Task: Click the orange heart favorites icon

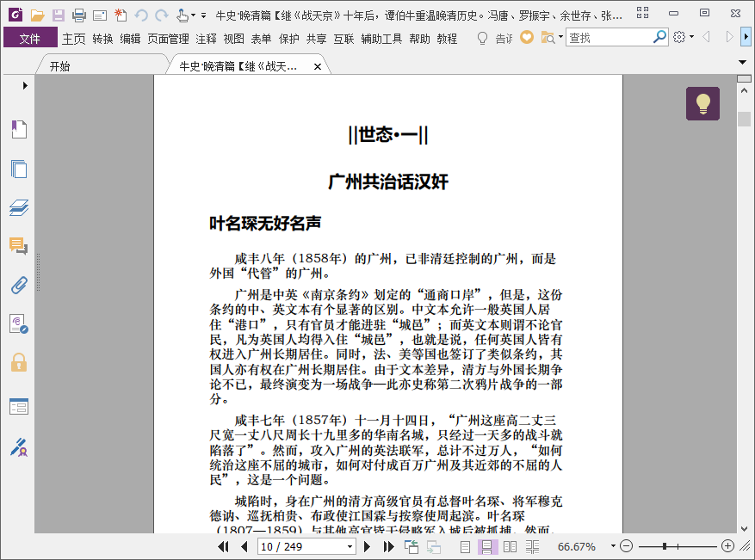Action: pyautogui.click(x=527, y=37)
